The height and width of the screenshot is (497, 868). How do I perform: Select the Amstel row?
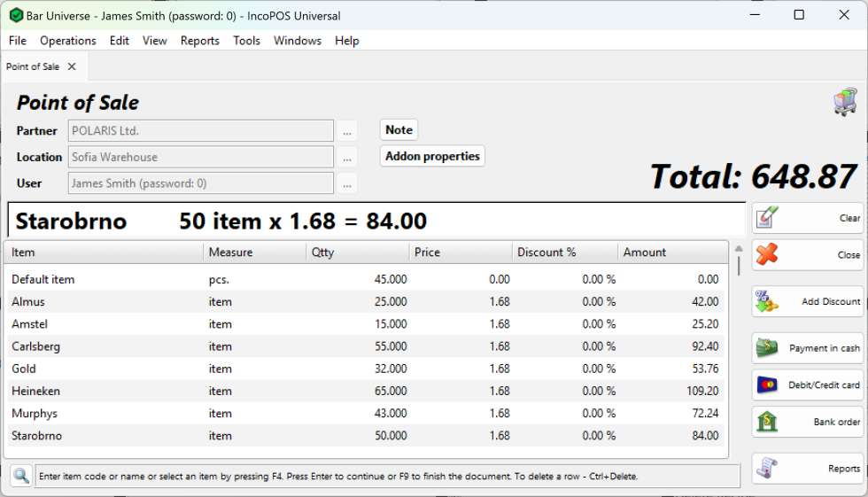365,323
